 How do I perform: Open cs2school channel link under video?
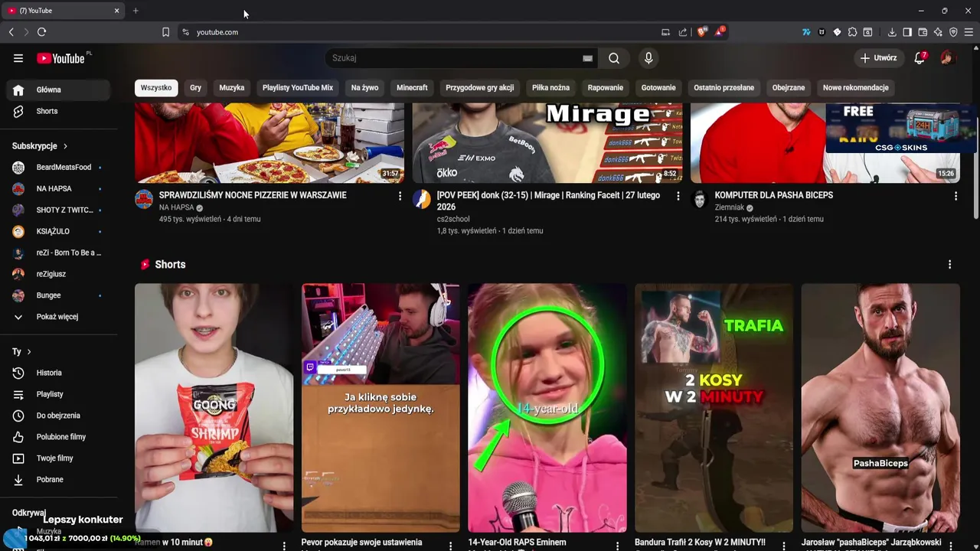click(x=453, y=219)
